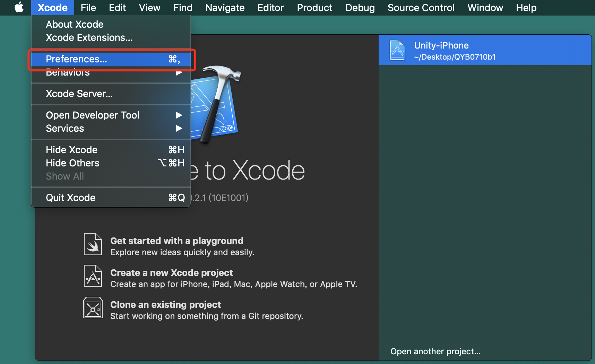Open the Editor menu
Viewport: 595px width, 364px height.
(x=270, y=8)
